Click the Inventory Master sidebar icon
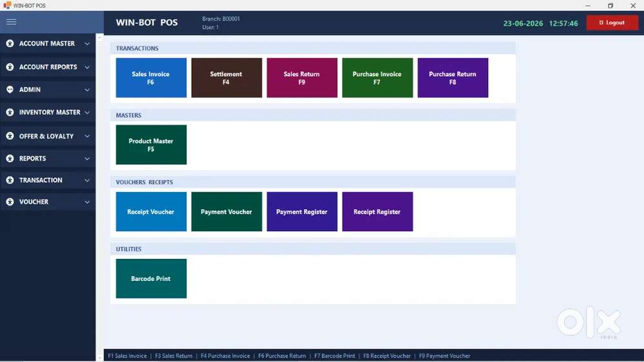The image size is (644, 362). pyautogui.click(x=10, y=112)
